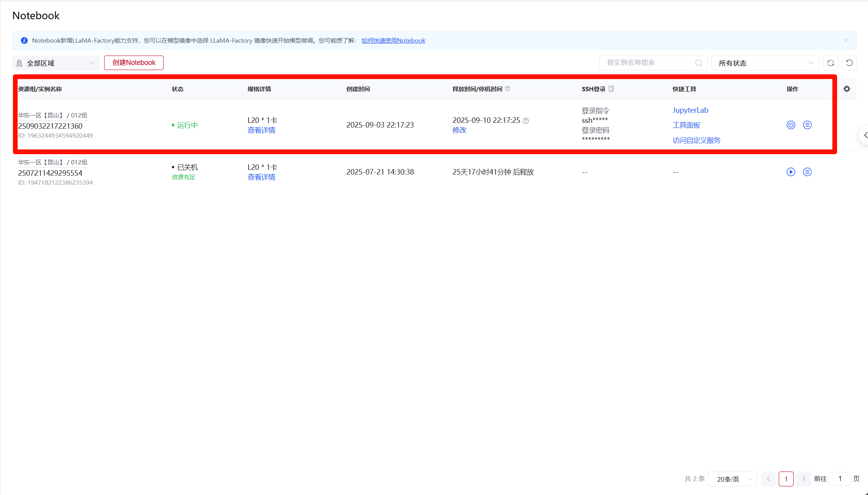Expand the collapsed right side panel arrow
The image size is (868, 495).
[x=865, y=135]
